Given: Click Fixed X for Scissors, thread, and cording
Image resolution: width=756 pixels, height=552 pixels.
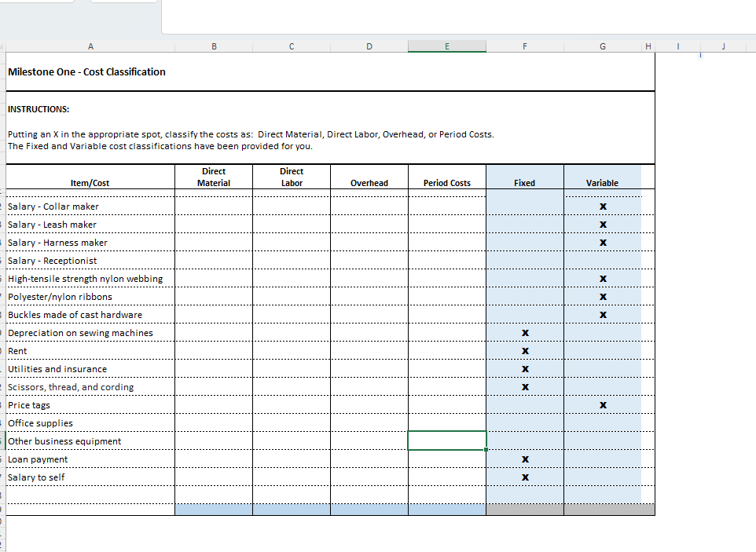Looking at the screenshot, I should click(525, 387).
